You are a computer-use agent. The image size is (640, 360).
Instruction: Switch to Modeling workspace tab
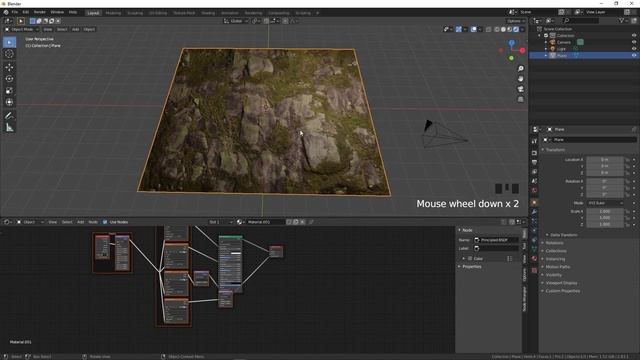[113, 13]
